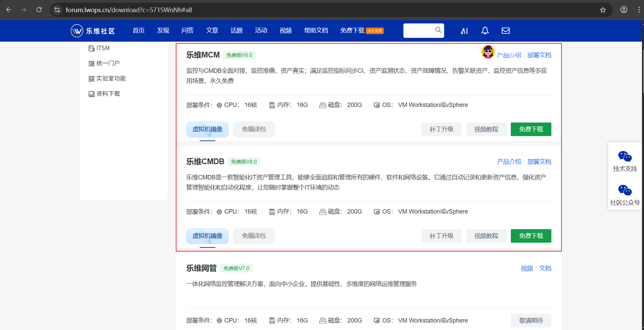The width and height of the screenshot is (644, 330).
Task: Click 敬请期待 button for 乐维网管
Action: pyautogui.click(x=531, y=321)
